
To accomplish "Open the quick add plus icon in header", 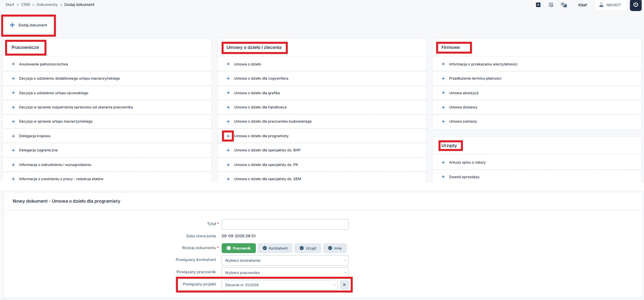I will (538, 5).
